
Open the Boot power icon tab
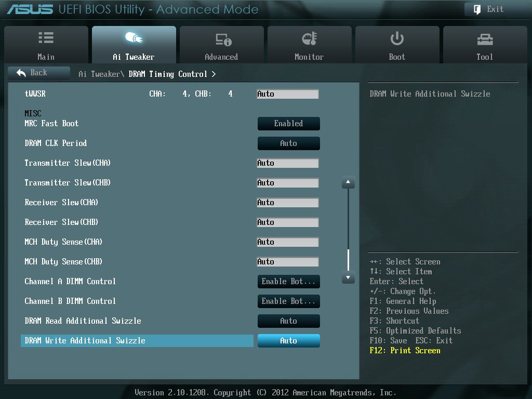click(397, 38)
